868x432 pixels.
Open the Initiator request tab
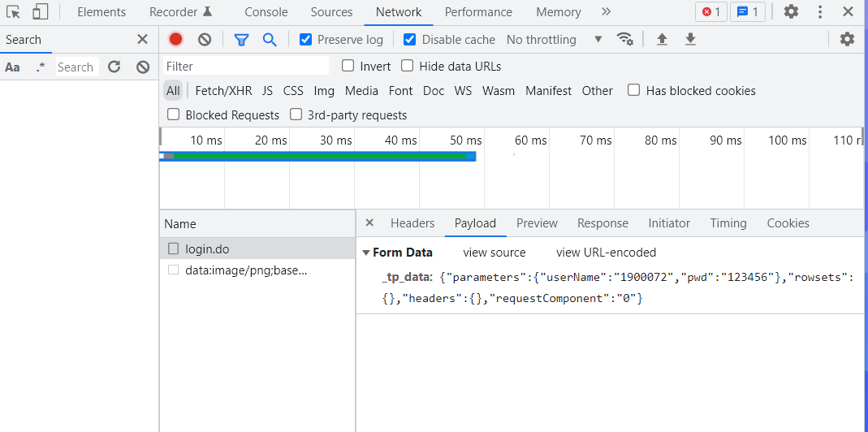pyautogui.click(x=669, y=223)
